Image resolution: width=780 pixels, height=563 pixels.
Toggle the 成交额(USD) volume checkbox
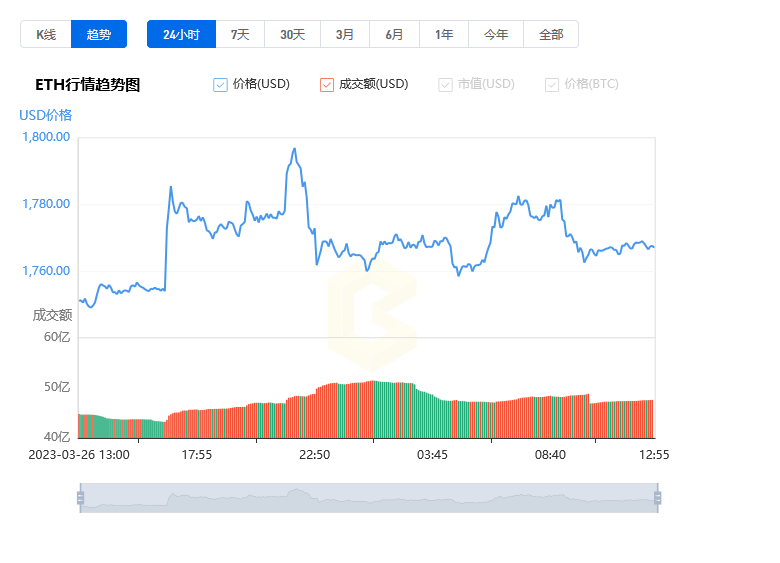click(327, 85)
